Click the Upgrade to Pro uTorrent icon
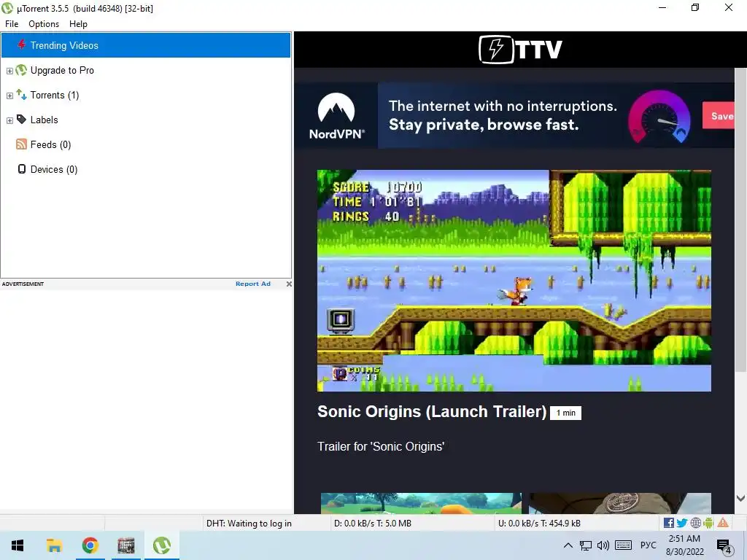 (x=21, y=70)
